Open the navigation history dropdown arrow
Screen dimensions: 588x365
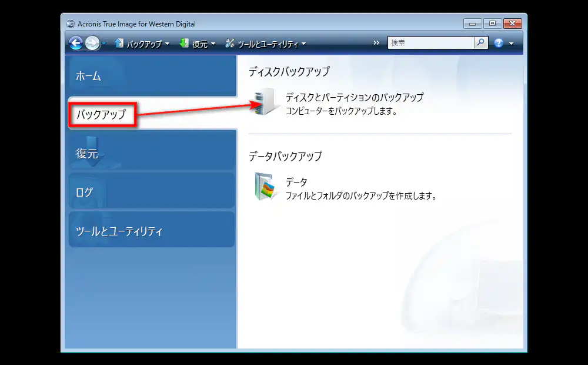click(x=104, y=44)
